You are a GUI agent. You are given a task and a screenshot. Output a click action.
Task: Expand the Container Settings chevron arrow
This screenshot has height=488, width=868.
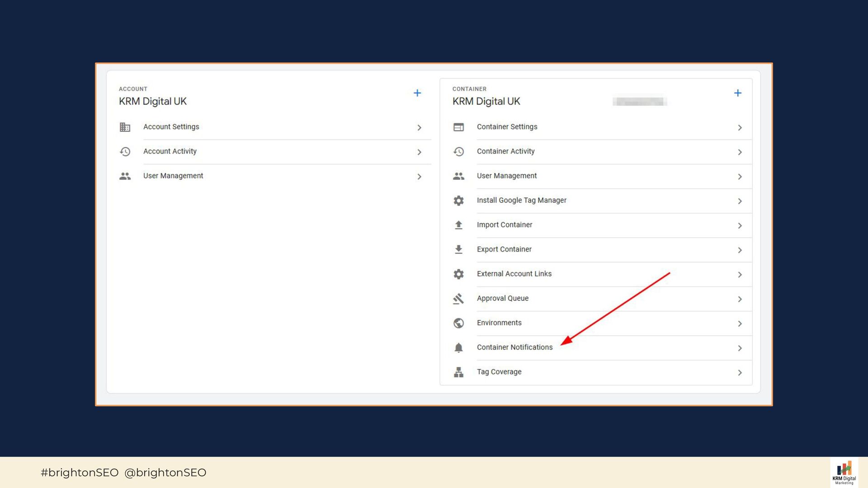740,128
